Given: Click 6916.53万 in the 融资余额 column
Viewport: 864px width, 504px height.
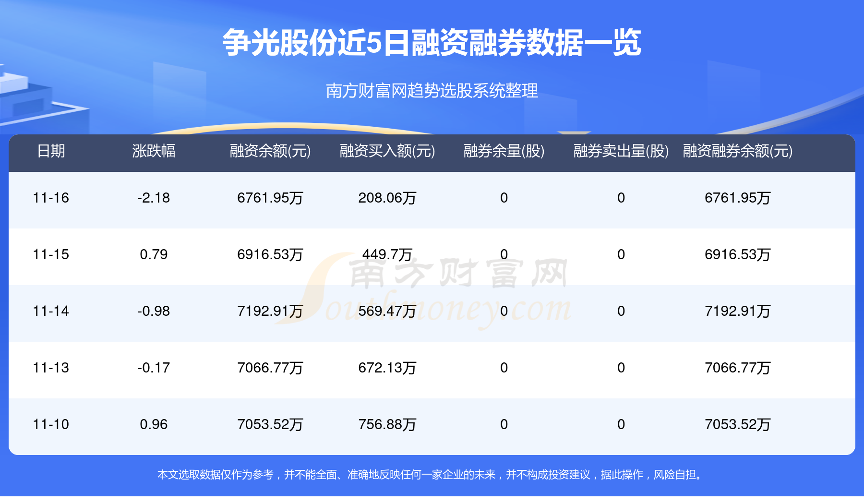Looking at the screenshot, I should [x=270, y=254].
